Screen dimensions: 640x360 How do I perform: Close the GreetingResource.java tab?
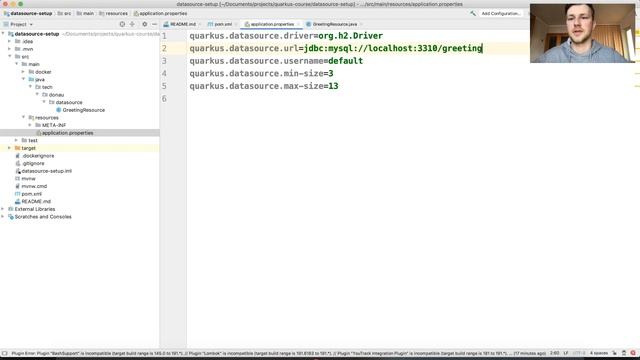click(x=361, y=24)
